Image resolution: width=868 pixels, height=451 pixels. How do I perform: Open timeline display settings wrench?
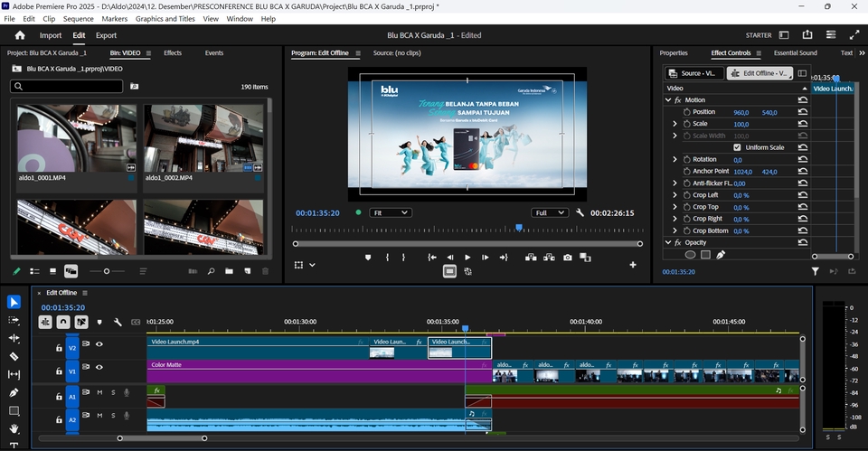(117, 322)
